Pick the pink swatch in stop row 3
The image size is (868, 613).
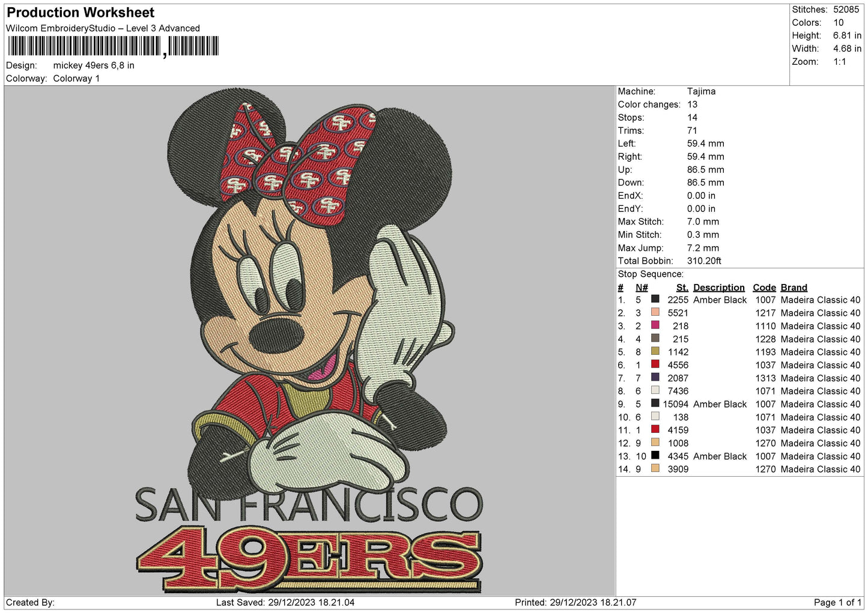click(x=655, y=325)
